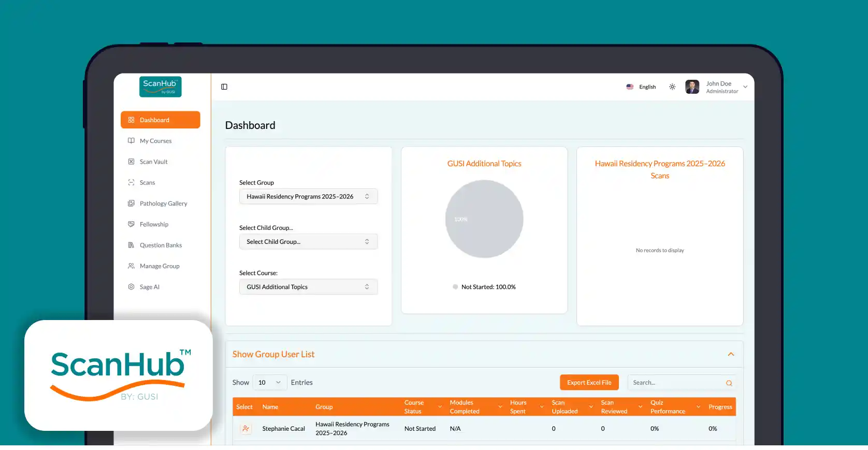
Task: Click GUSI Additional Topics chart title
Action: (x=484, y=164)
